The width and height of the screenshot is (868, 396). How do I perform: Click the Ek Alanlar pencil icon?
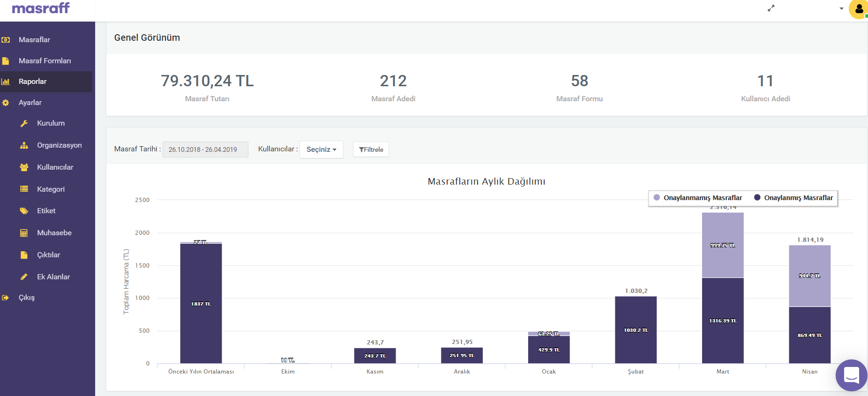tap(24, 277)
